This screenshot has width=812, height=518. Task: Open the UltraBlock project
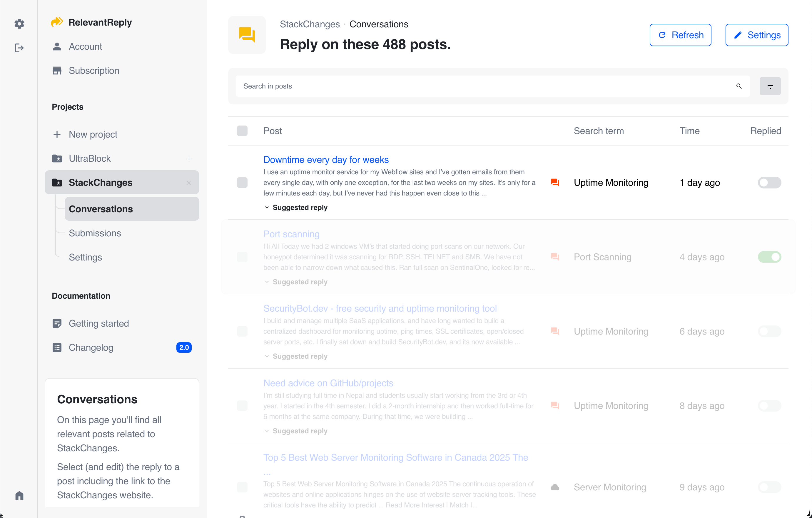coord(122,158)
